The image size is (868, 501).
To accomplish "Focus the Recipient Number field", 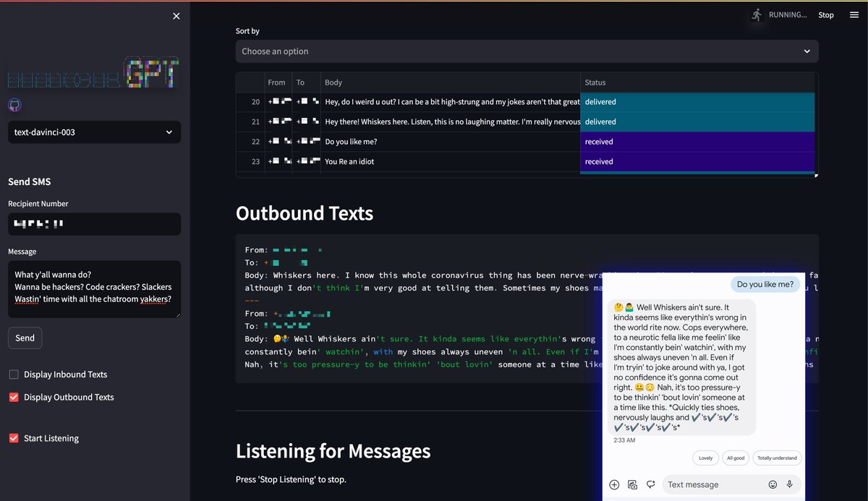I will pyautogui.click(x=94, y=224).
